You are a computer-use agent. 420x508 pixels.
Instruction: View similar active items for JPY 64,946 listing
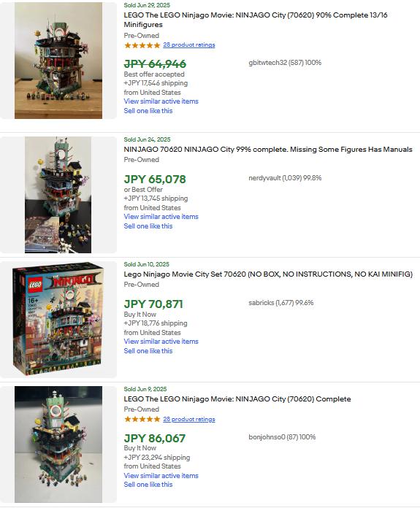coord(161,101)
